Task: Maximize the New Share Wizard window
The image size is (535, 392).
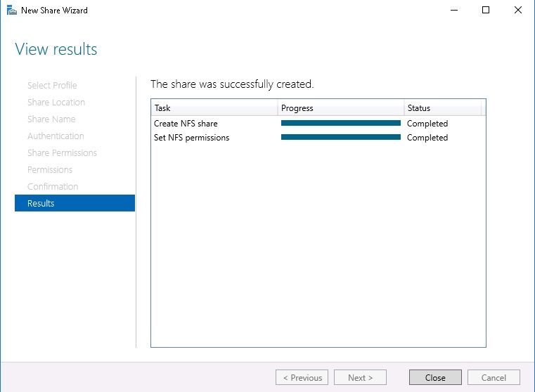Action: point(486,11)
